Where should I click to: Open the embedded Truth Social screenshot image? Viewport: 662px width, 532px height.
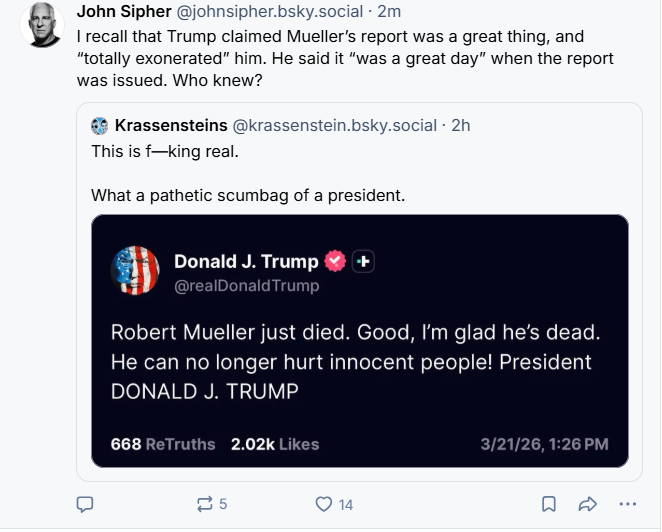[x=359, y=340]
